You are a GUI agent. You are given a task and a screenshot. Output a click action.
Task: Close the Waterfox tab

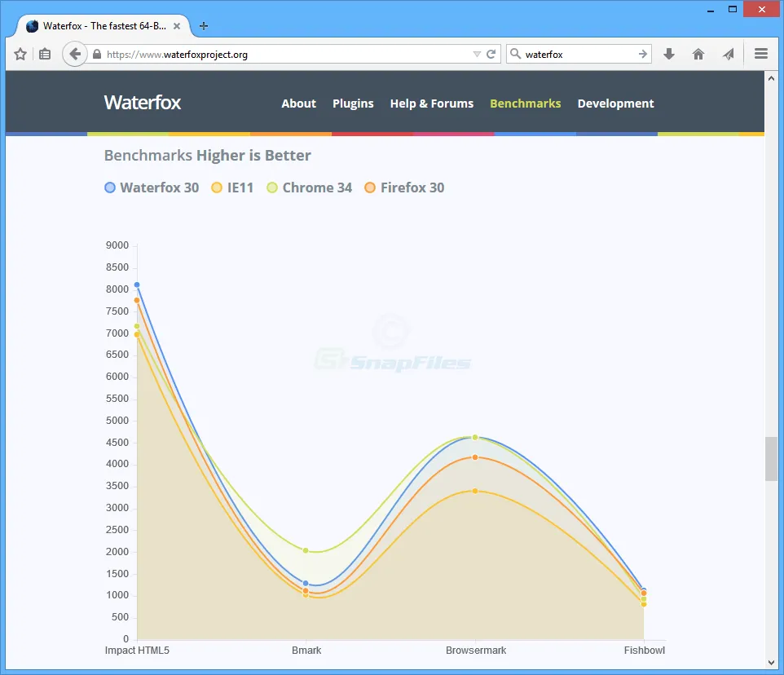click(177, 26)
